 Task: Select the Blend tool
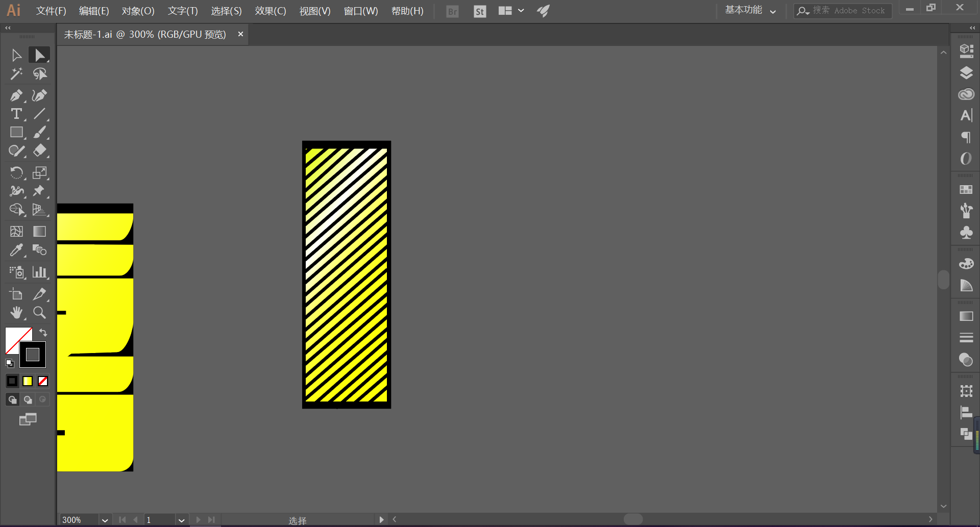(39, 250)
